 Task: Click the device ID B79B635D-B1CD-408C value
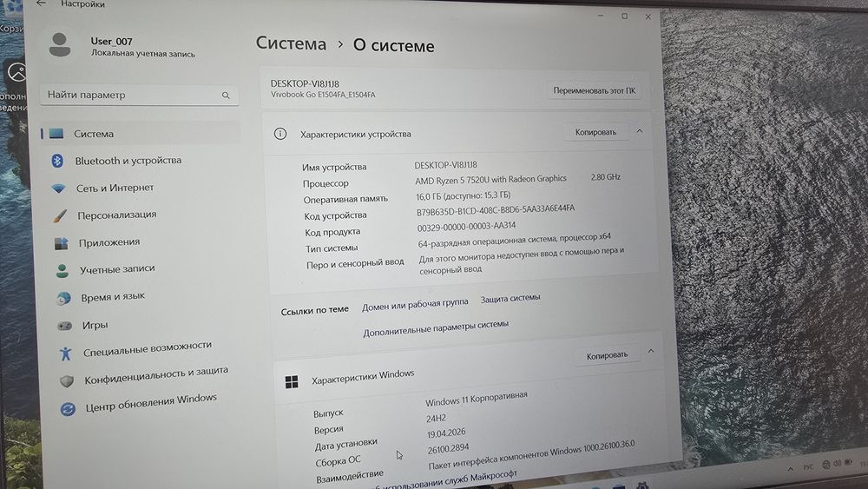coord(496,210)
